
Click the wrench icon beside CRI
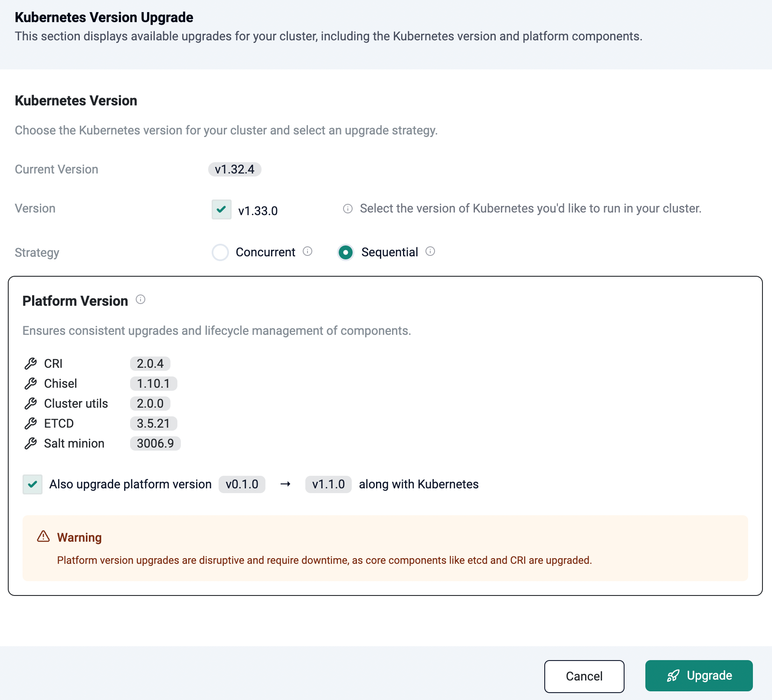tap(31, 363)
